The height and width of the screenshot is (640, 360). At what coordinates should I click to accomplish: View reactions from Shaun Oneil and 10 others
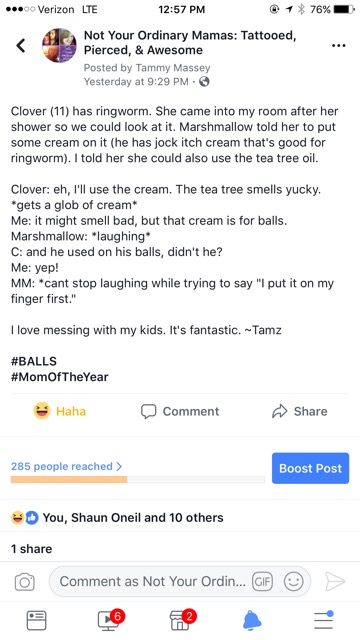pyautogui.click(x=117, y=518)
